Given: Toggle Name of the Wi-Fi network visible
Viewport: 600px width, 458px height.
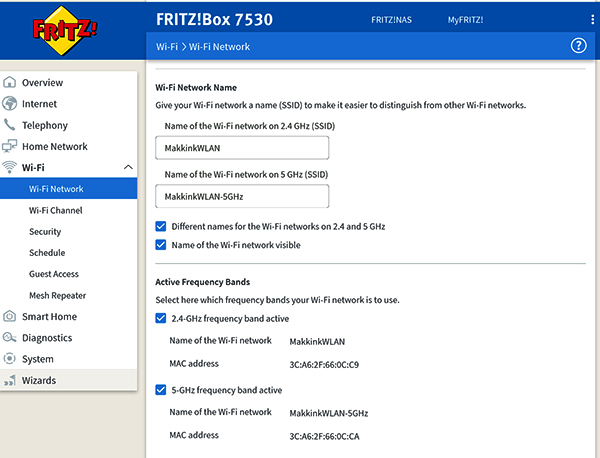Looking at the screenshot, I should click(x=161, y=244).
